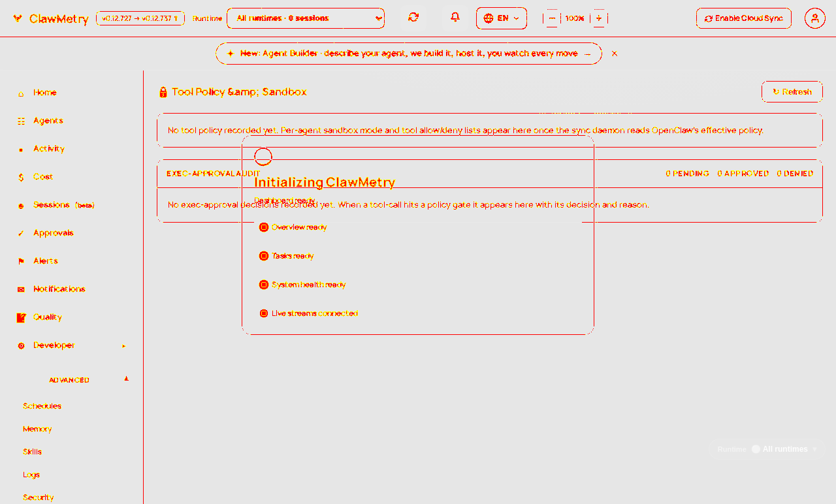Click the status icon beside Tasks ready
836x504 pixels.
[x=264, y=256]
